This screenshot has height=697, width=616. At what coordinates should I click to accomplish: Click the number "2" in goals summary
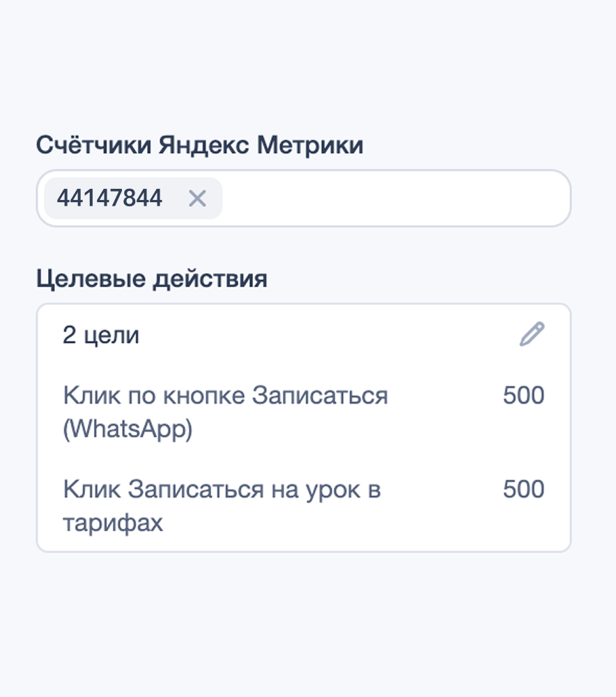(69, 335)
